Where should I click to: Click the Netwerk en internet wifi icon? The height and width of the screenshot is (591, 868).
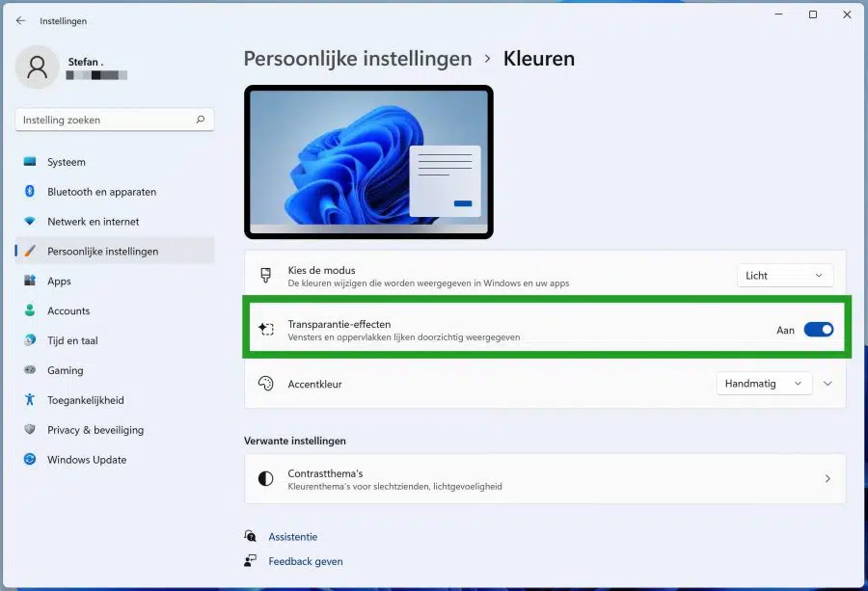pos(30,222)
